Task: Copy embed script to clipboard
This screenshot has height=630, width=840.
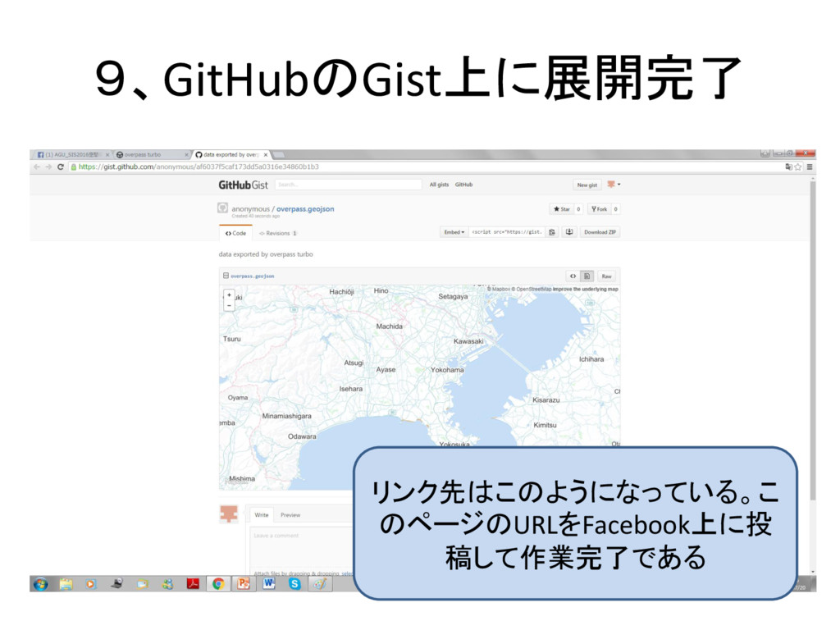Action: coord(552,232)
